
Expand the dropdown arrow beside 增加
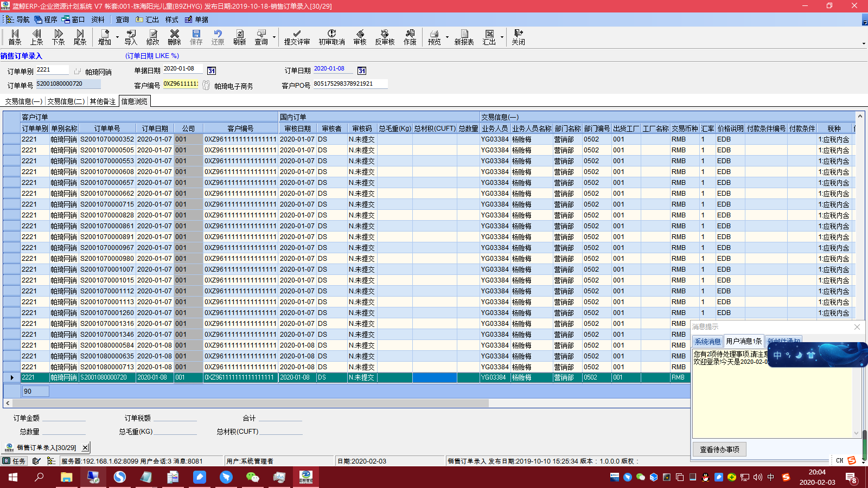pyautogui.click(x=117, y=37)
